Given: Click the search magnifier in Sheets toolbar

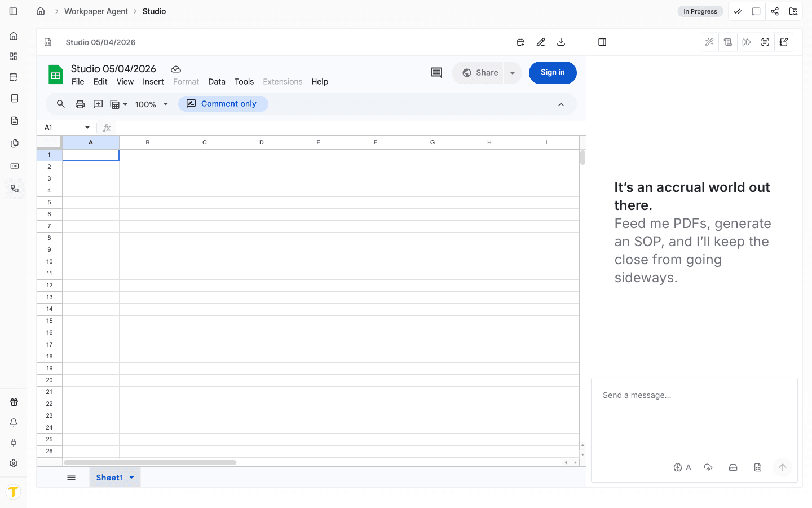Looking at the screenshot, I should coord(61,104).
